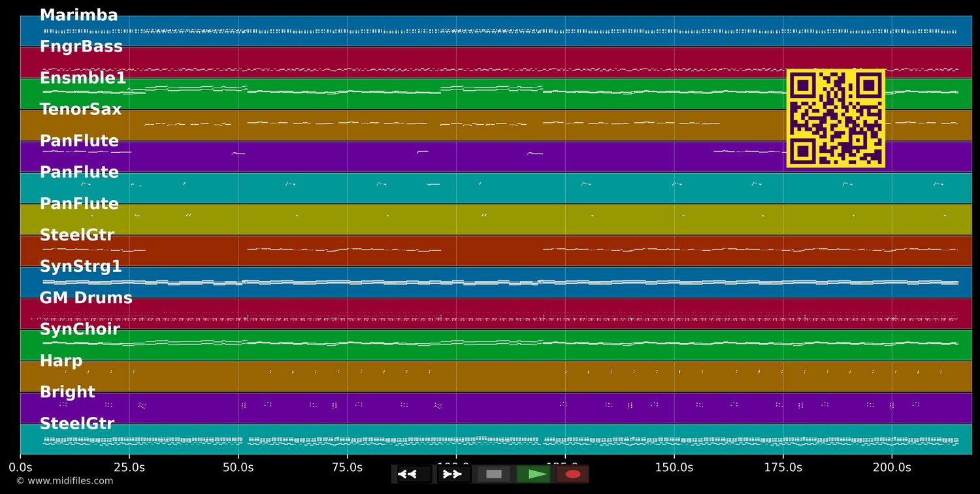Click the Bright track label

pyautogui.click(x=67, y=392)
